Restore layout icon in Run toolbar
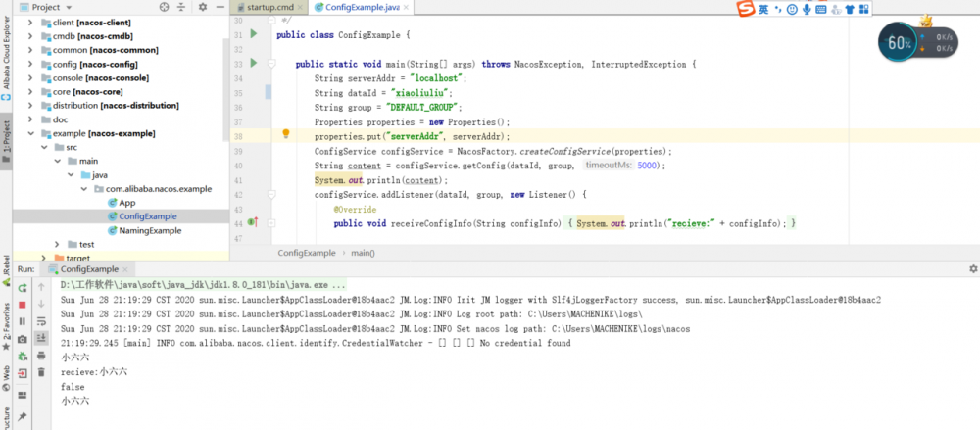This screenshot has height=430, width=980. coord(23,395)
